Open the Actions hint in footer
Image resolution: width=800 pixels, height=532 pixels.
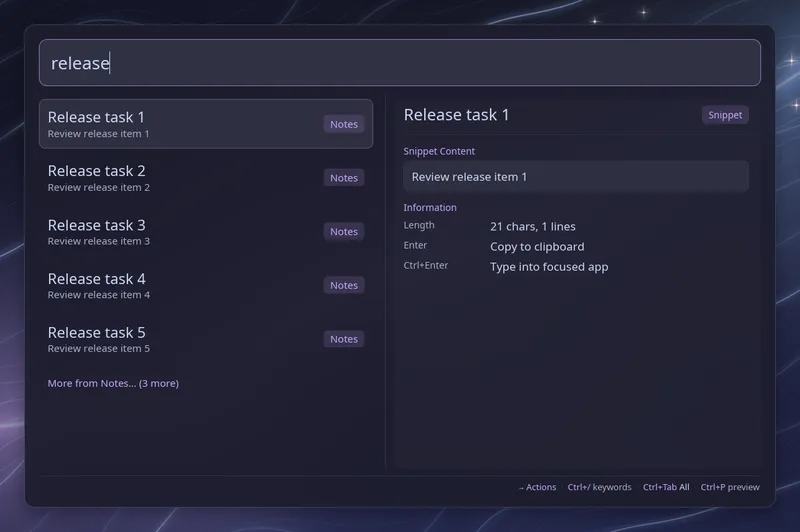[537, 487]
